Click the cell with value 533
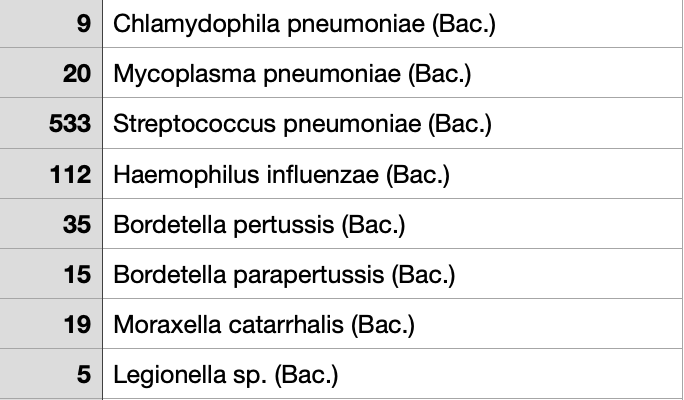The width and height of the screenshot is (684, 400). [x=52, y=124]
